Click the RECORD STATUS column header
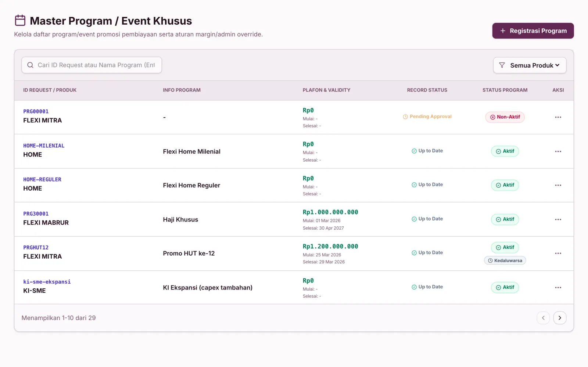This screenshot has width=588, height=367. pos(427,90)
